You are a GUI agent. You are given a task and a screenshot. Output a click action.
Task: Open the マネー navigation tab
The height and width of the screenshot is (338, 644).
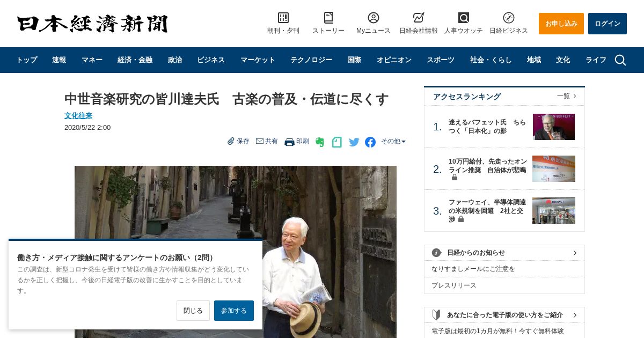tap(92, 60)
